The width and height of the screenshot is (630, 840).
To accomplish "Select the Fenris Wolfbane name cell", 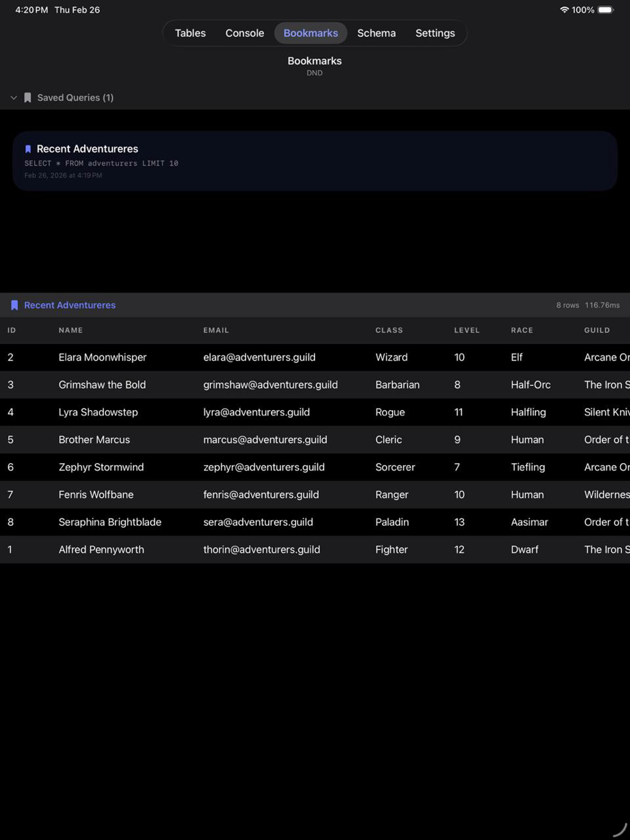I will 96,494.
